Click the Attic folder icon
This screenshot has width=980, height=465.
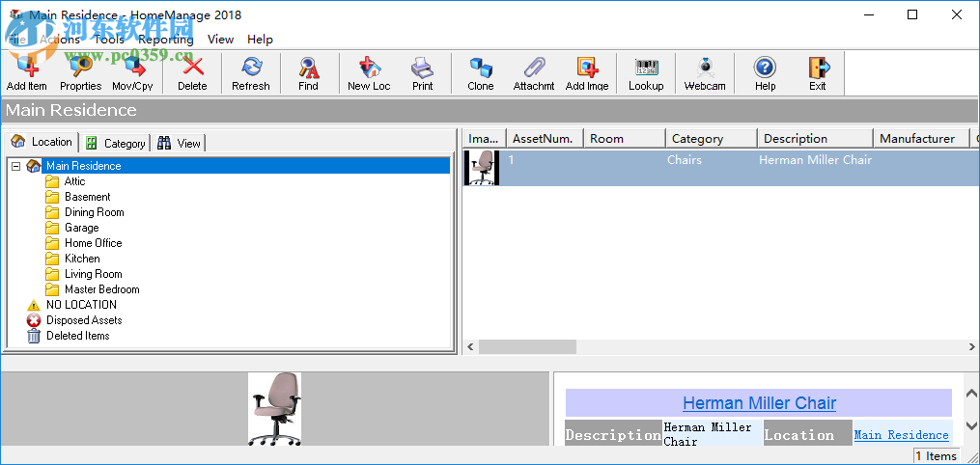click(52, 181)
